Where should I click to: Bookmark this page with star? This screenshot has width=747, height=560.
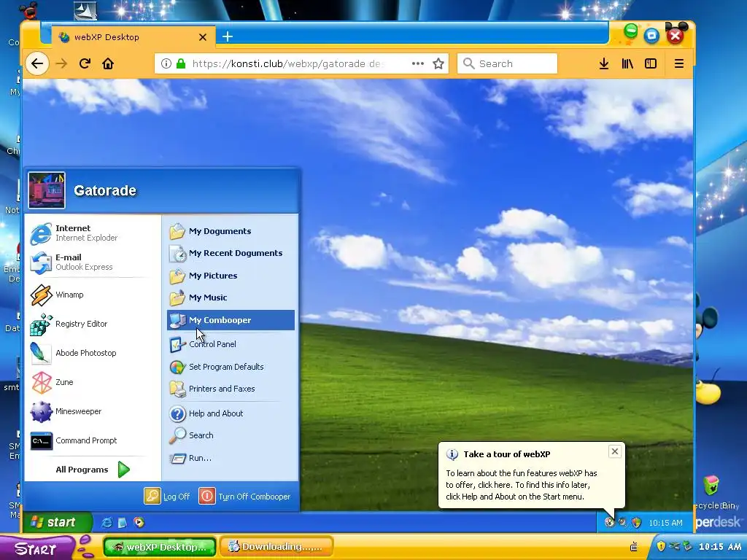click(x=438, y=64)
